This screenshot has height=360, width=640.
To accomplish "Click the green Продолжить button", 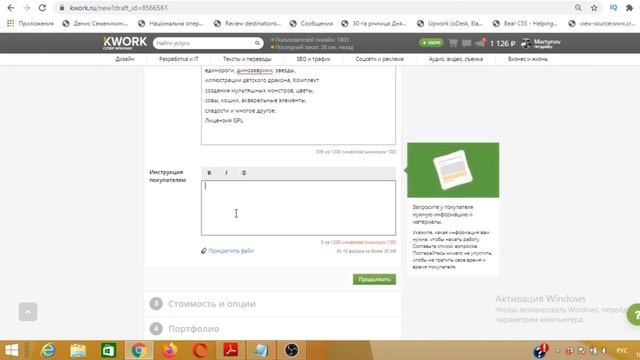I will (374, 279).
